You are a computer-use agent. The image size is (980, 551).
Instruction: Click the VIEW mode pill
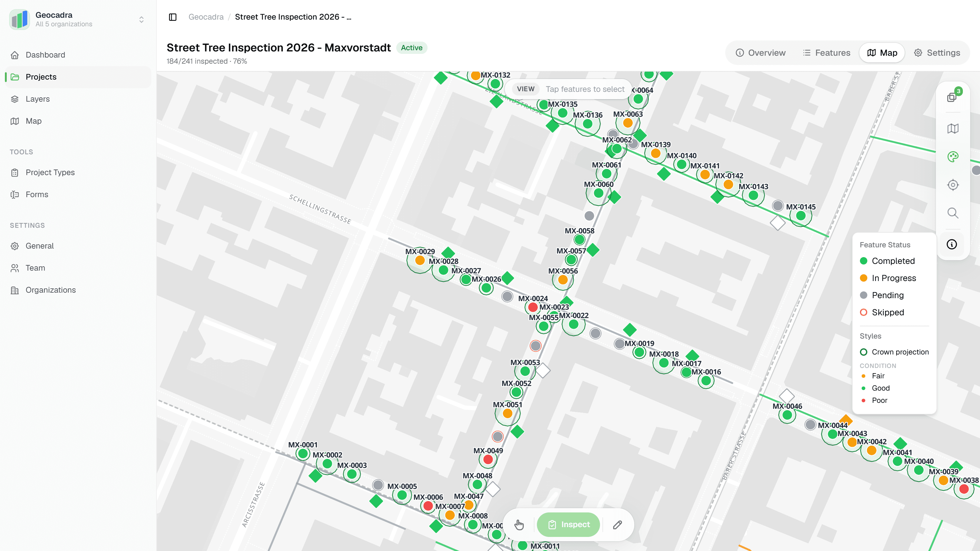pos(526,89)
